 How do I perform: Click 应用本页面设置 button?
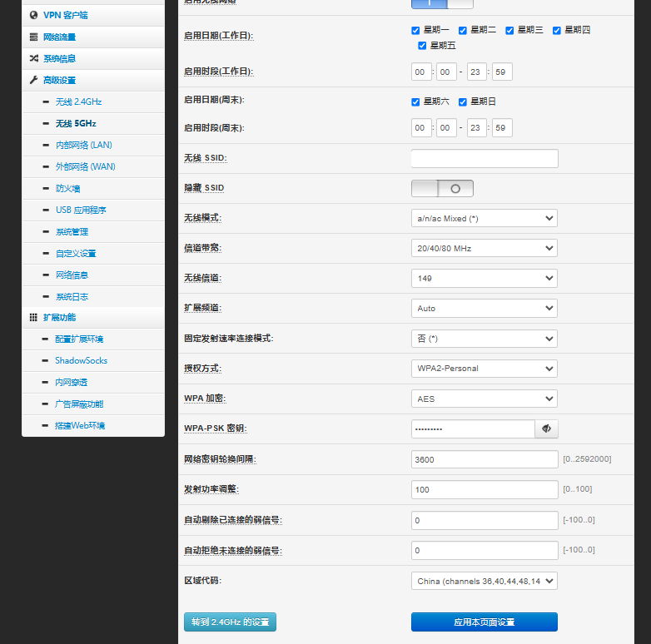(x=484, y=622)
